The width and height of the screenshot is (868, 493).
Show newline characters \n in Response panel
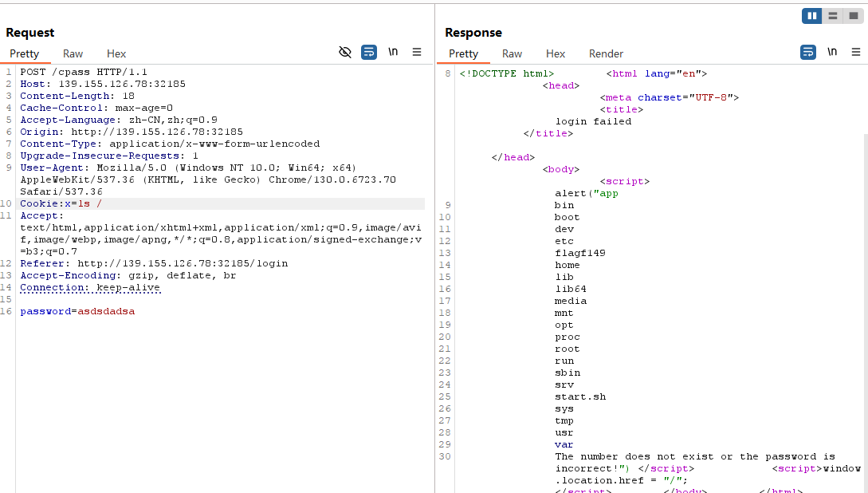pyautogui.click(x=832, y=52)
